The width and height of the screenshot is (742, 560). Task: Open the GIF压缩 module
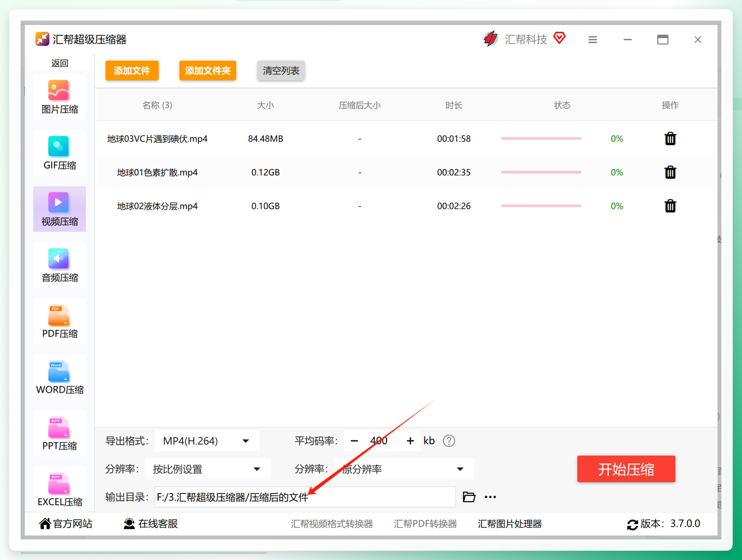click(60, 153)
